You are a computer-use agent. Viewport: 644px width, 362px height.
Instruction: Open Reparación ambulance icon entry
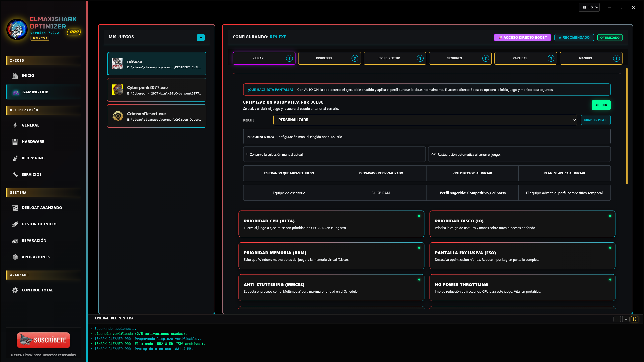[x=15, y=241]
